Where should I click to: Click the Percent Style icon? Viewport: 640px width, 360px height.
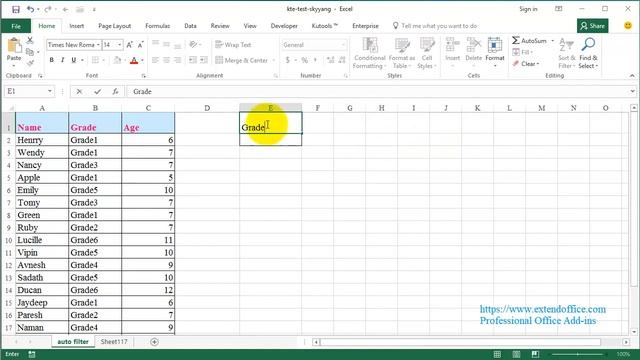[x=304, y=60]
